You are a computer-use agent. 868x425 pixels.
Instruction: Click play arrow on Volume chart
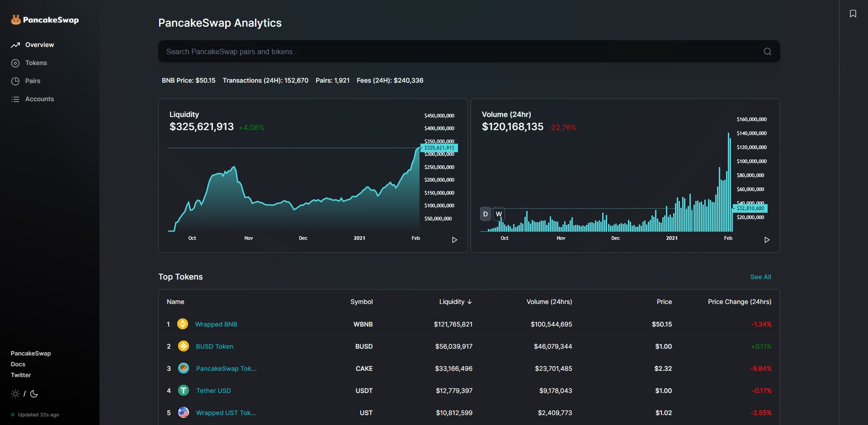767,240
